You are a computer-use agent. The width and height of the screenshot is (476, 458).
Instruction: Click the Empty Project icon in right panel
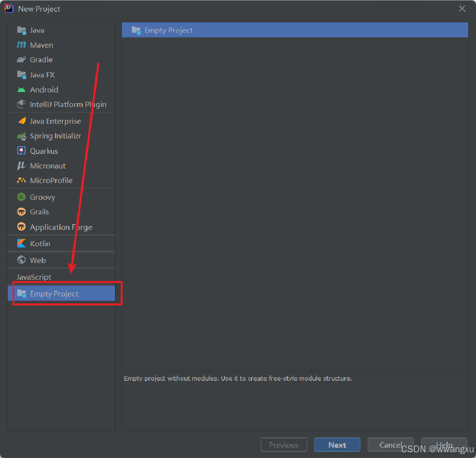click(x=136, y=31)
